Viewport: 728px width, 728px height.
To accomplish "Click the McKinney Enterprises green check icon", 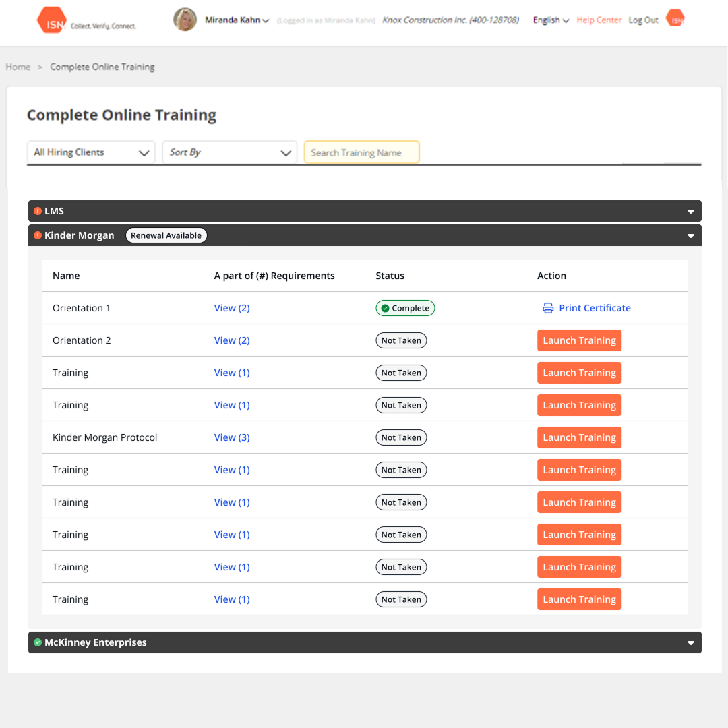I will (38, 642).
